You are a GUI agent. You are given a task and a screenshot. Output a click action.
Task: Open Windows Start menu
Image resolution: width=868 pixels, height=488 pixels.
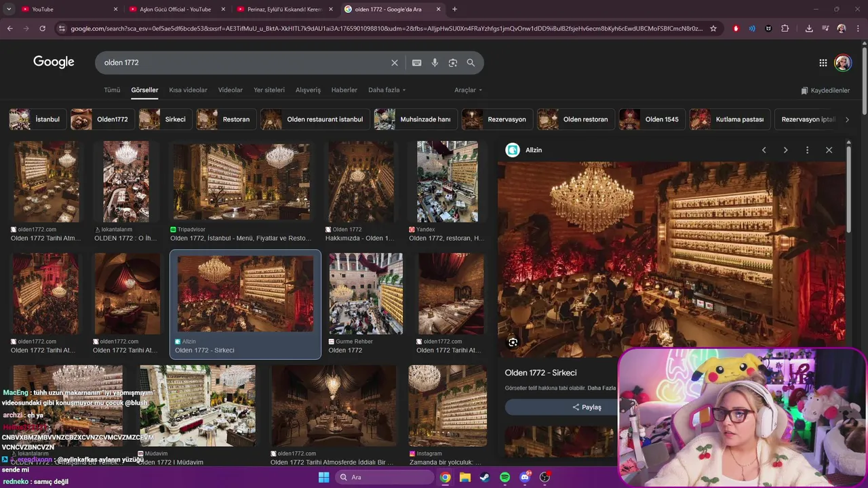324,477
